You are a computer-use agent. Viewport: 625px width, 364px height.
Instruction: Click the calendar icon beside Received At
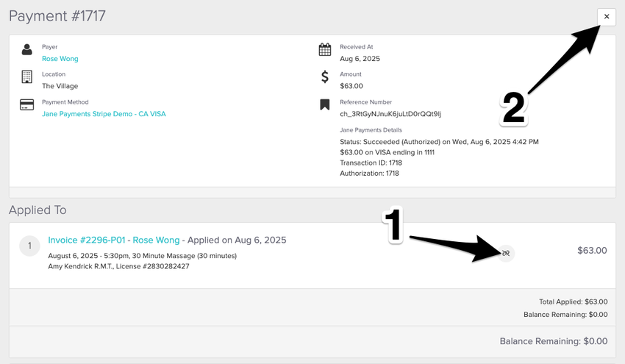pyautogui.click(x=324, y=50)
